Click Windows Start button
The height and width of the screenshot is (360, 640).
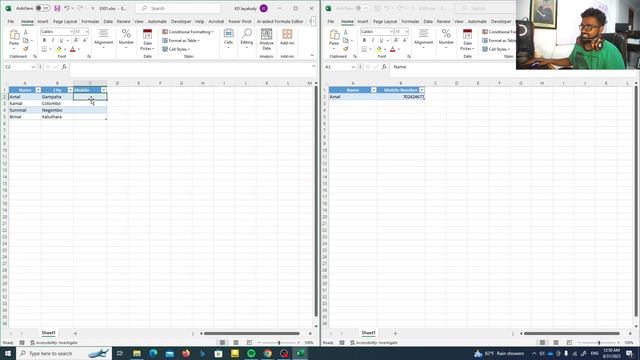pos(8,353)
